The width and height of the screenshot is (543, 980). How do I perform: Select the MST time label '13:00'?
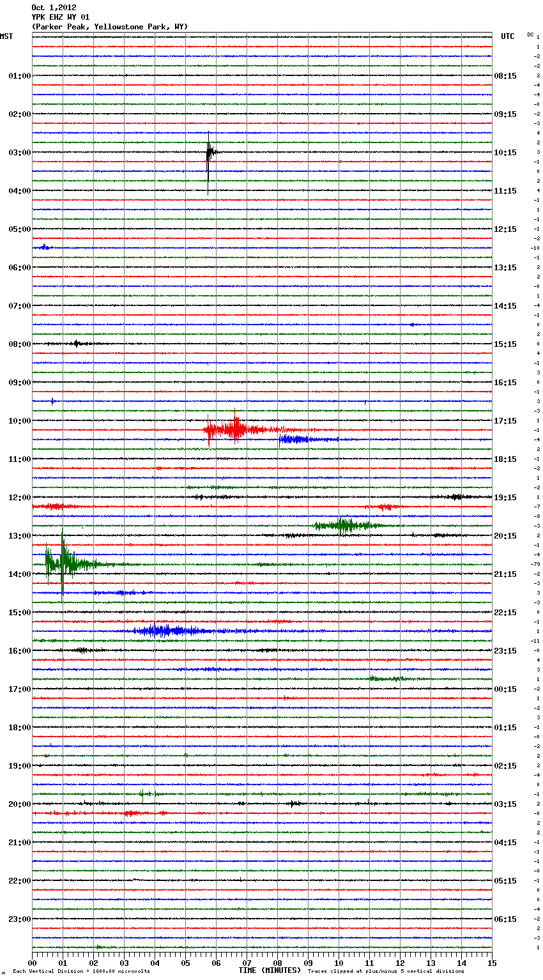[x=20, y=536]
